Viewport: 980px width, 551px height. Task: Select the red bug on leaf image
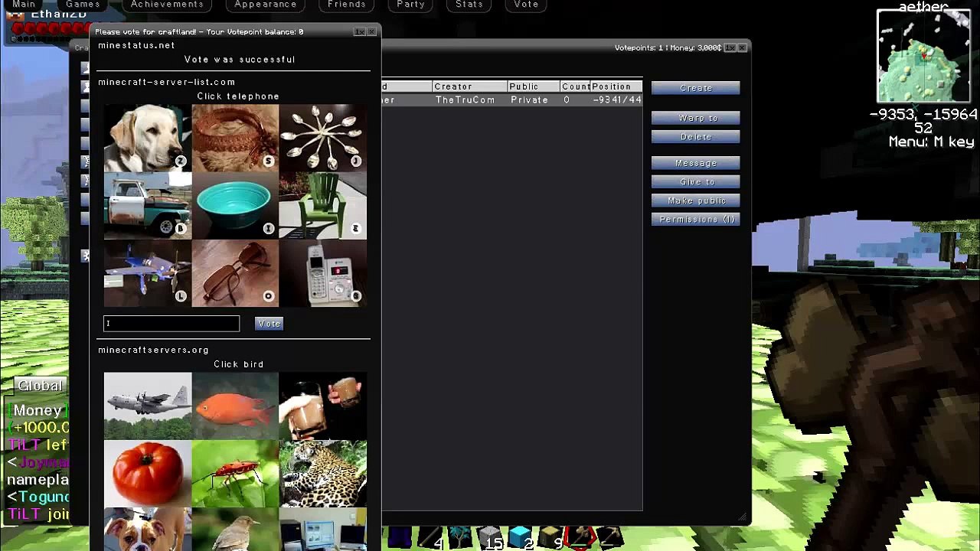[235, 473]
